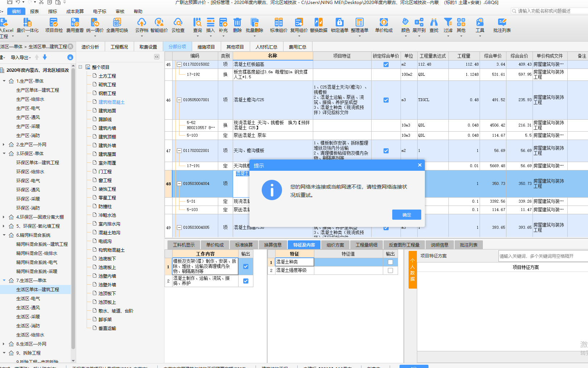Click the 名称 column header
Screen dimensions: 588x368
click(x=273, y=56)
